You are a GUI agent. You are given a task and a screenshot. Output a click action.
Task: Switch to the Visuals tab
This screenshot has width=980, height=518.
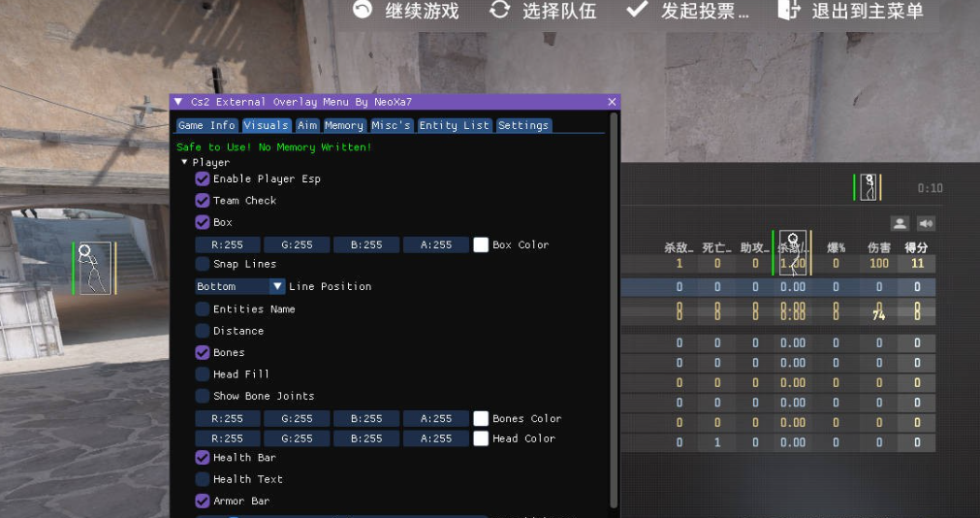tap(267, 125)
